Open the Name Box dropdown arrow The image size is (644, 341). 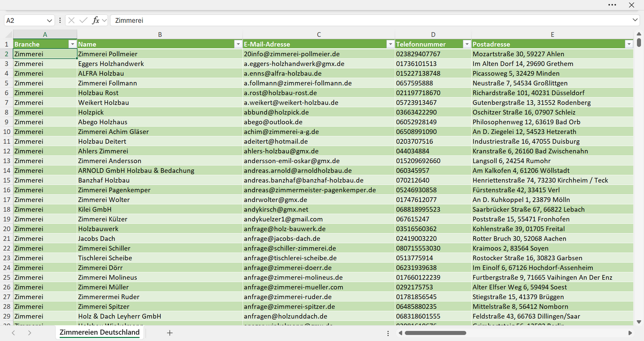pos(49,20)
